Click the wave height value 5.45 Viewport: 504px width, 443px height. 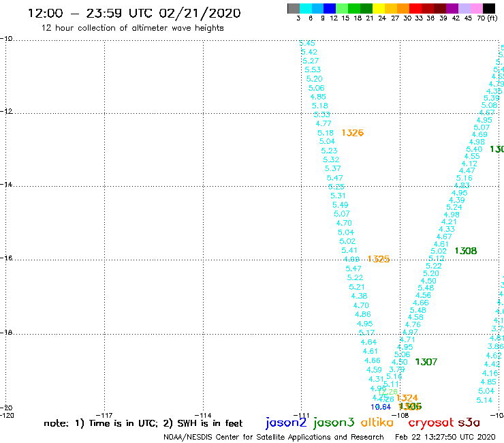[x=307, y=43]
